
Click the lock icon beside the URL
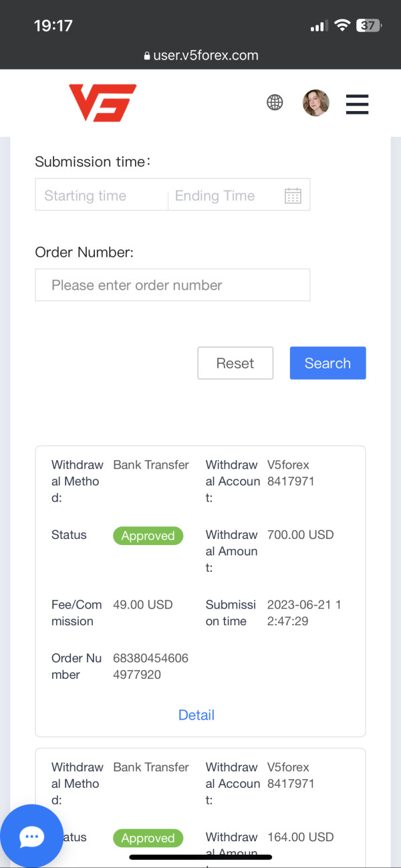(x=147, y=56)
